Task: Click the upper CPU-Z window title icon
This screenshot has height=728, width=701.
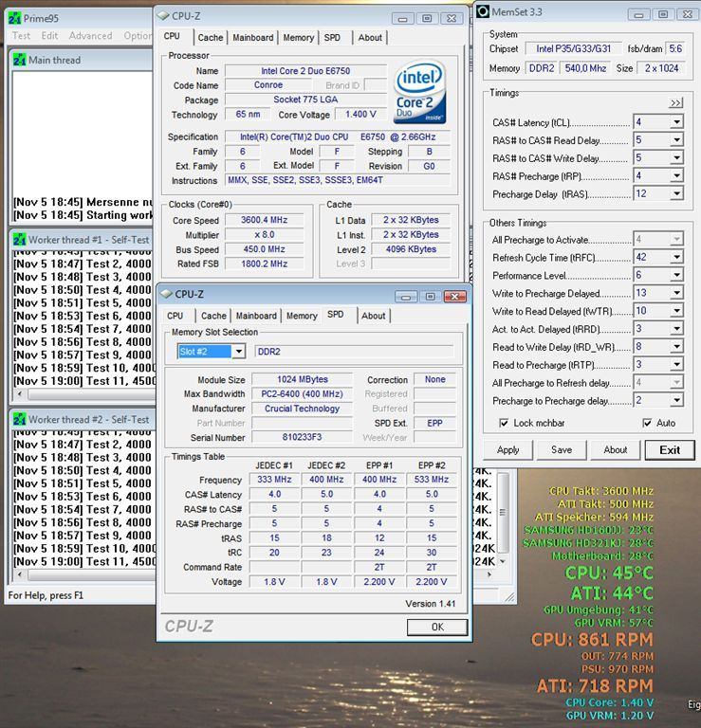Action: pos(163,16)
